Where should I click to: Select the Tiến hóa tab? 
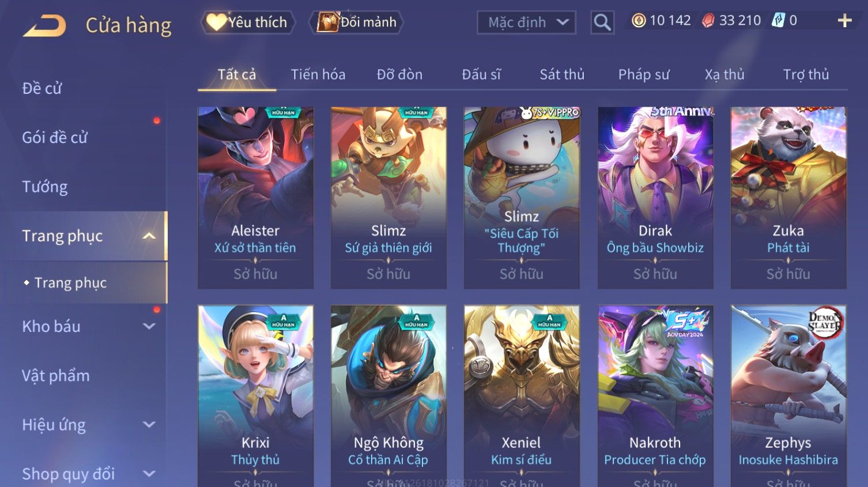coord(318,74)
